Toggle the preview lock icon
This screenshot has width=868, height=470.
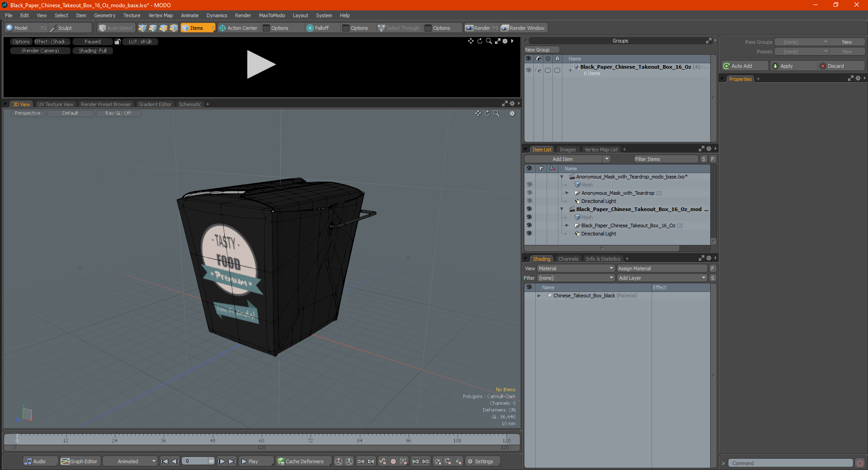(118, 42)
